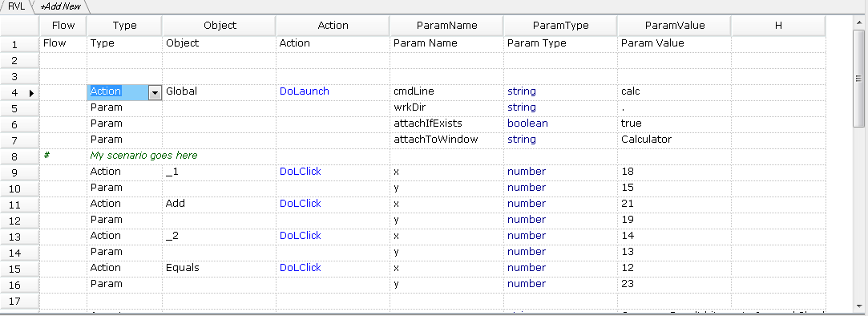The image size is (868, 316).
Task: Select the Type column header
Action: point(124,26)
